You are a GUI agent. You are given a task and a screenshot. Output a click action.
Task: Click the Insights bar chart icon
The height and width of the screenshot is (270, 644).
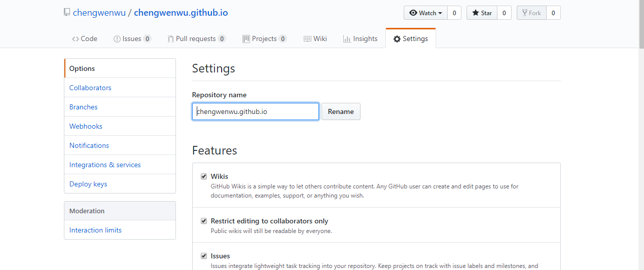[x=347, y=39]
